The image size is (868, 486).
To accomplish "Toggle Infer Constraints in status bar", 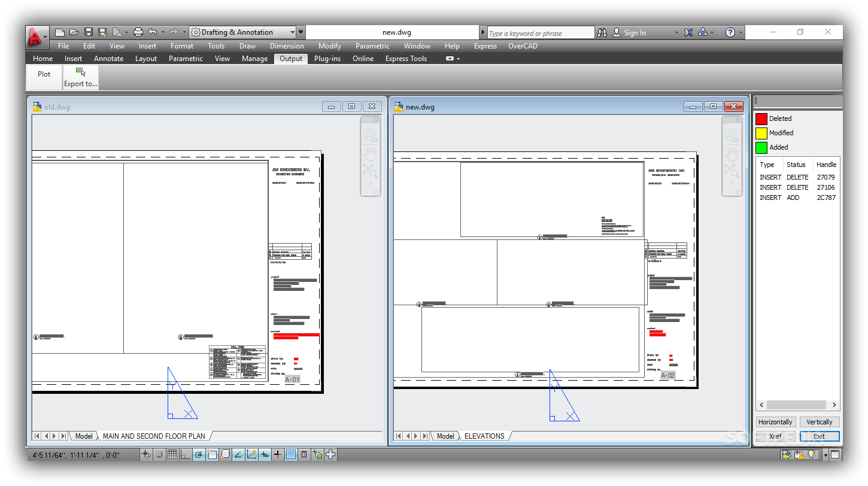I will tap(146, 455).
